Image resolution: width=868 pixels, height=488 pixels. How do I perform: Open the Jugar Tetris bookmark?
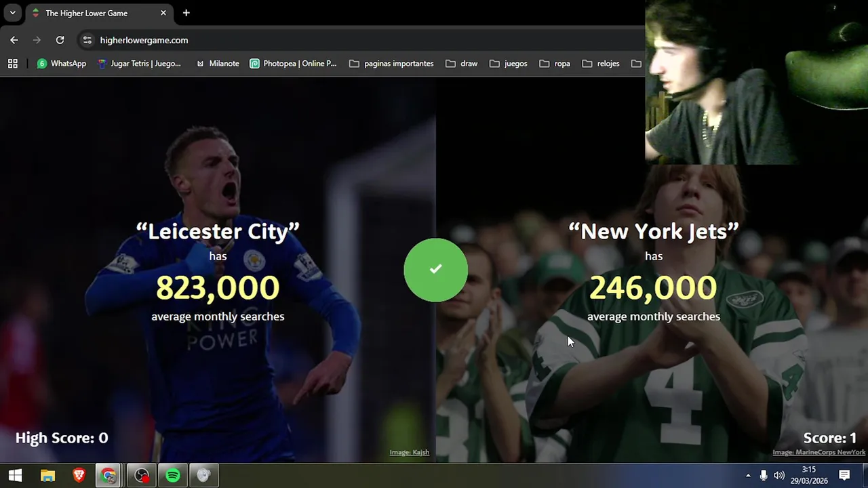coord(139,64)
